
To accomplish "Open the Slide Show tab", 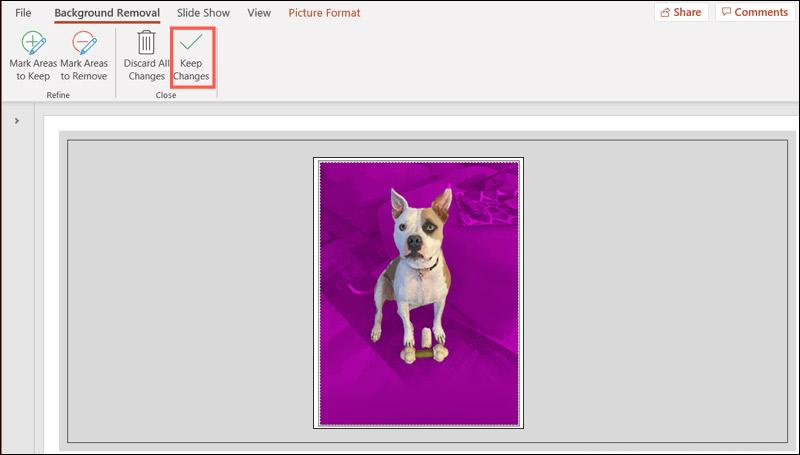I will pos(203,13).
